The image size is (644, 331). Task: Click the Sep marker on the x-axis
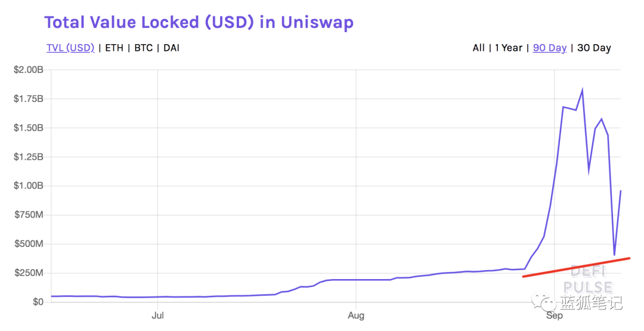[554, 315]
